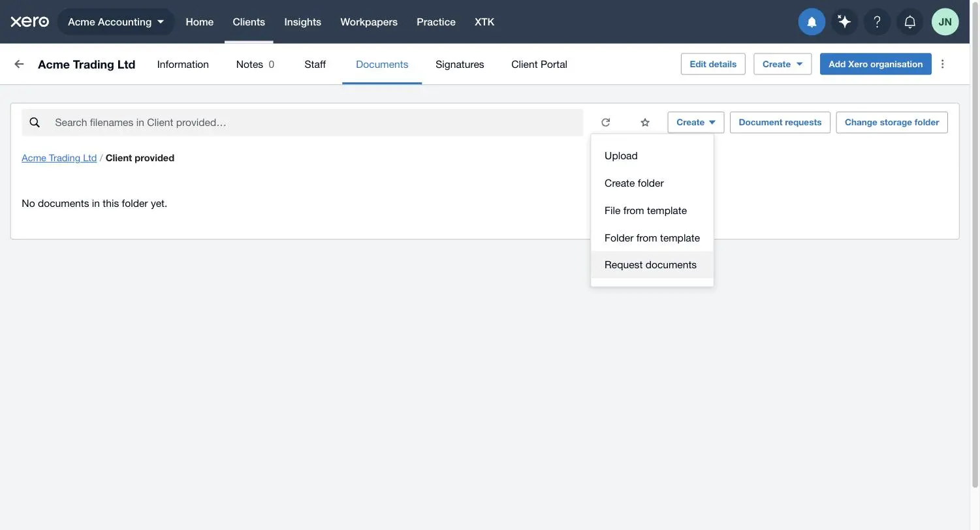Open the Clients navigation item
The image size is (980, 530).
click(249, 22)
